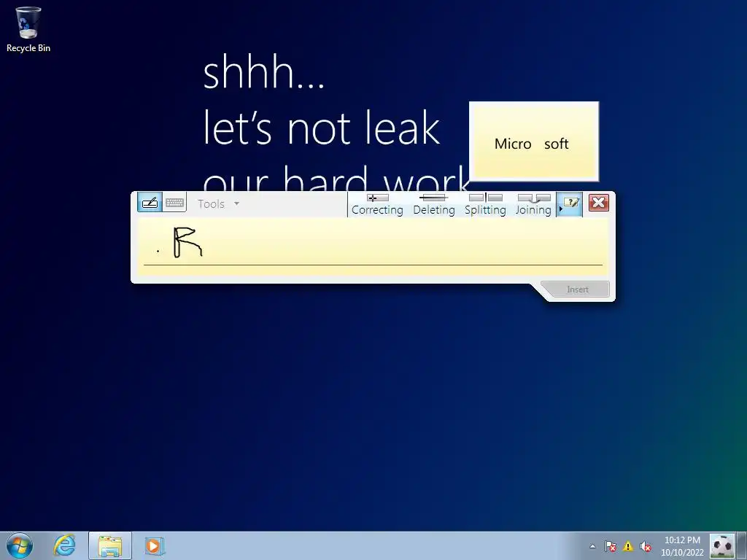Click the yellow warning tray icon
The height and width of the screenshot is (560, 747).
click(628, 546)
